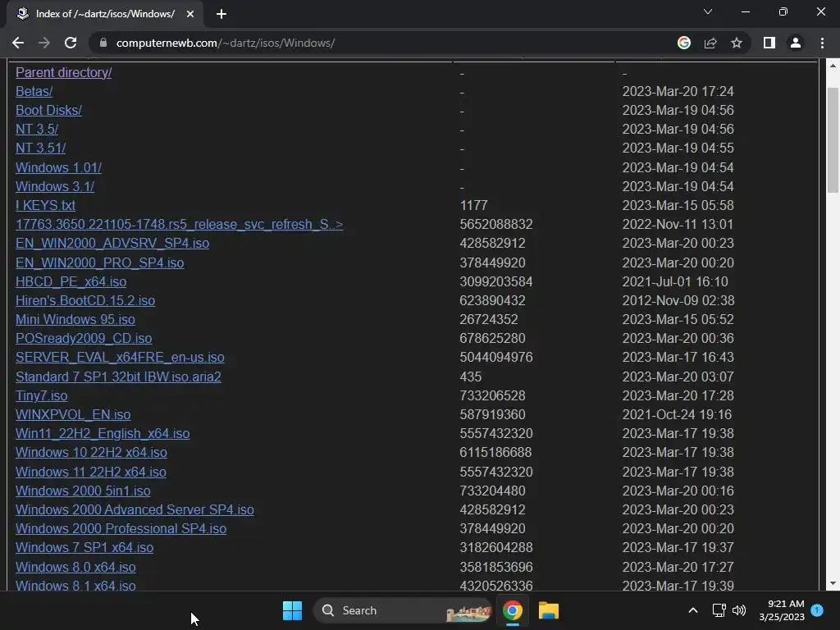The image size is (840, 630).
Task: Open the ! KEYS.txt file
Action: 46,205
